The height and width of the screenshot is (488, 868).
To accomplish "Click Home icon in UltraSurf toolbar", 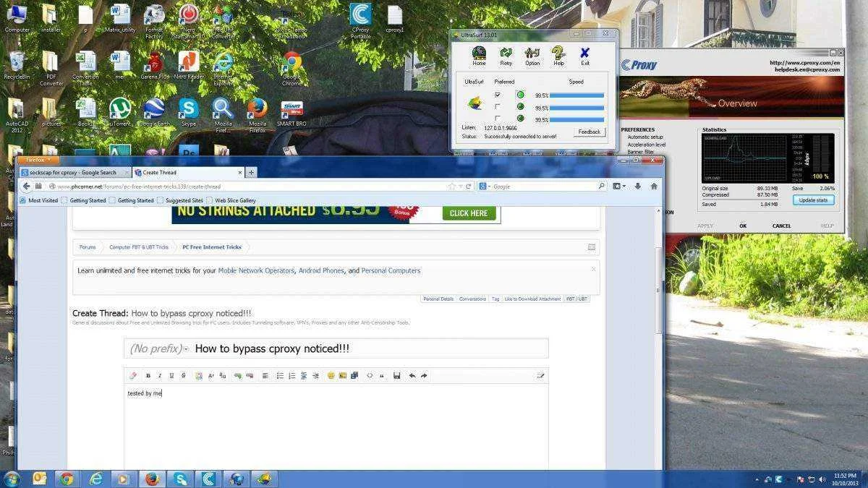I will pos(479,56).
